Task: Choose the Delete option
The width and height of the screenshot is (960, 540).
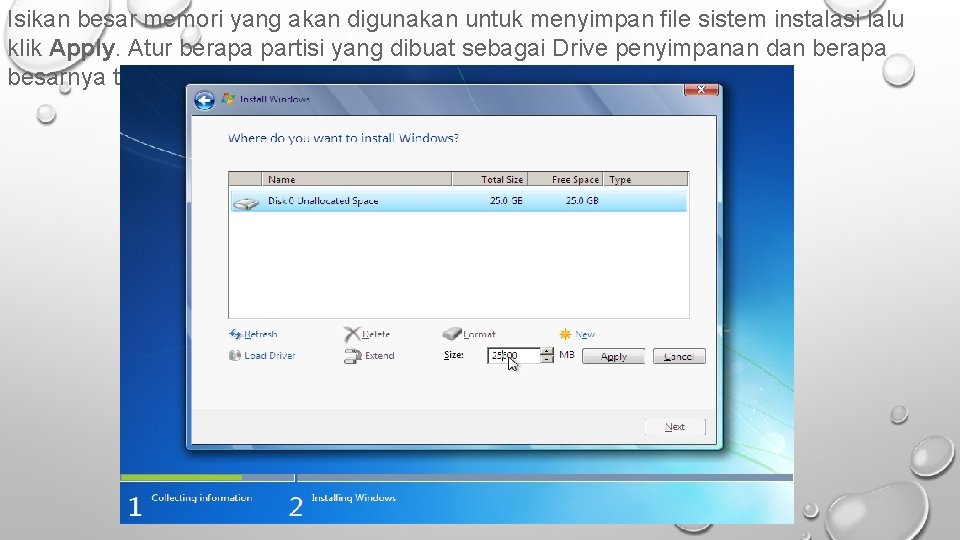Action: 376,334
